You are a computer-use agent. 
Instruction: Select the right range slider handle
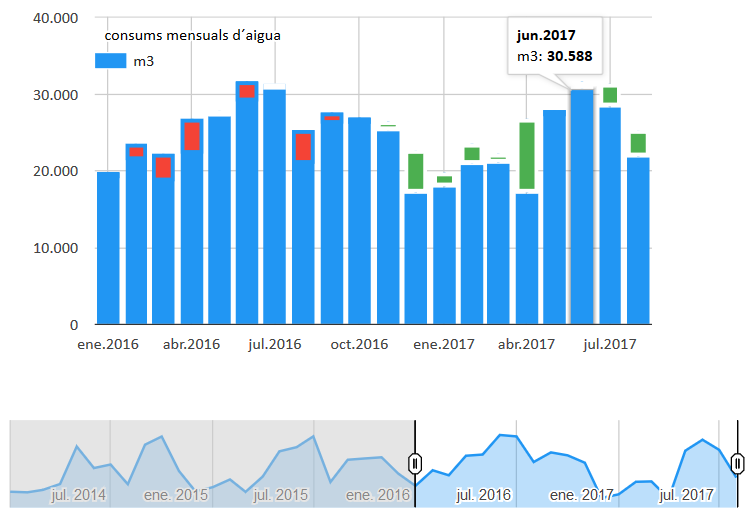(x=738, y=463)
